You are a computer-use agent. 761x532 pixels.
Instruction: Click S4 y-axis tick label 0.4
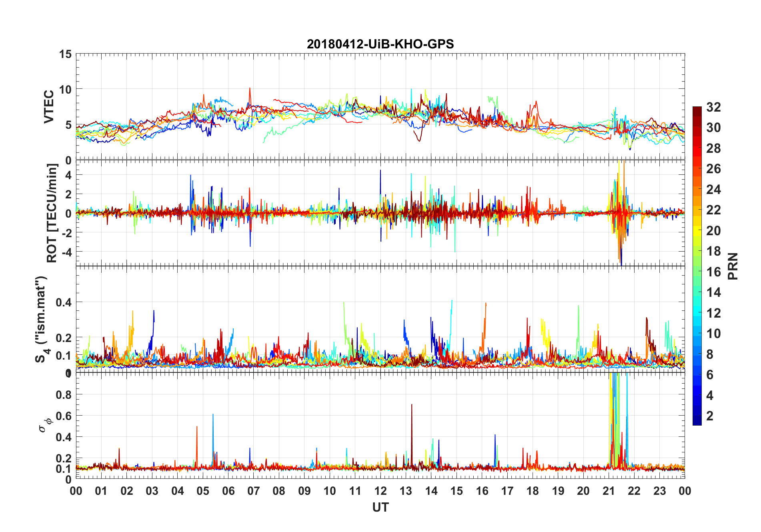64,302
